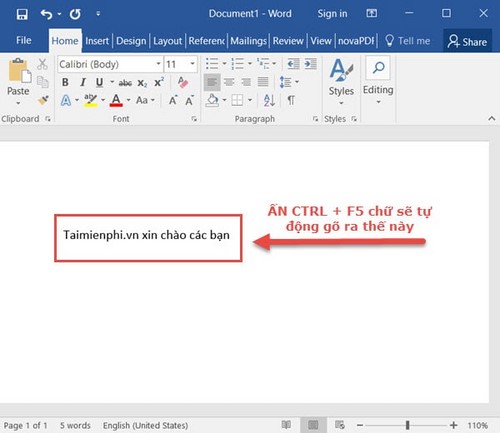The width and height of the screenshot is (500, 433).
Task: Apply Text Effects with the blue A icon
Action: (66, 100)
